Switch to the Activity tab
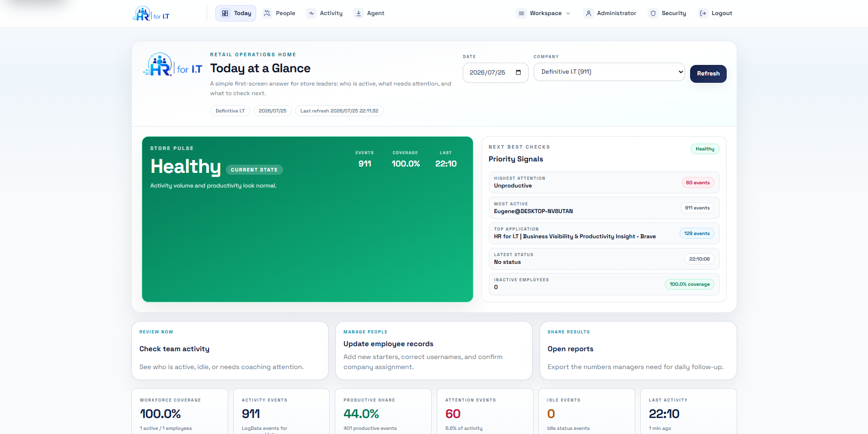The height and width of the screenshot is (434, 868). coord(325,13)
